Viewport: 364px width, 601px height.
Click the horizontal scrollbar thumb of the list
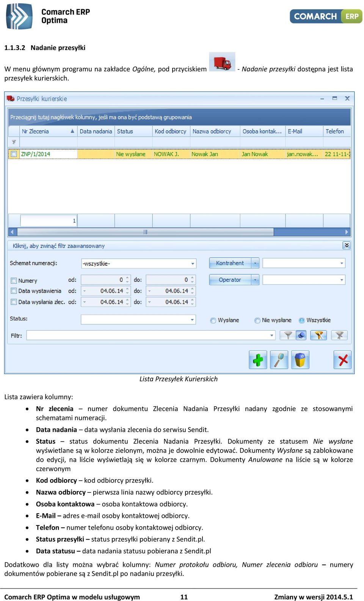(145, 232)
